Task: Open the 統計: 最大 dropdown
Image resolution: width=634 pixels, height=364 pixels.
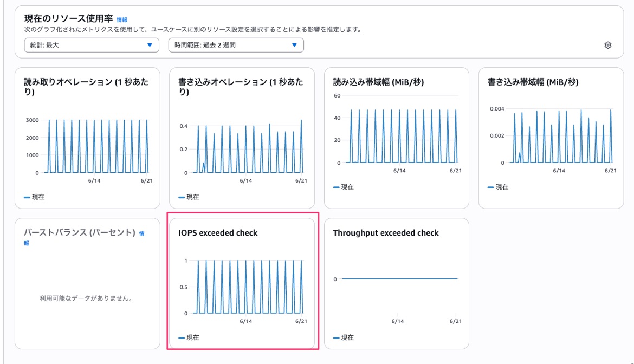Action: point(92,45)
